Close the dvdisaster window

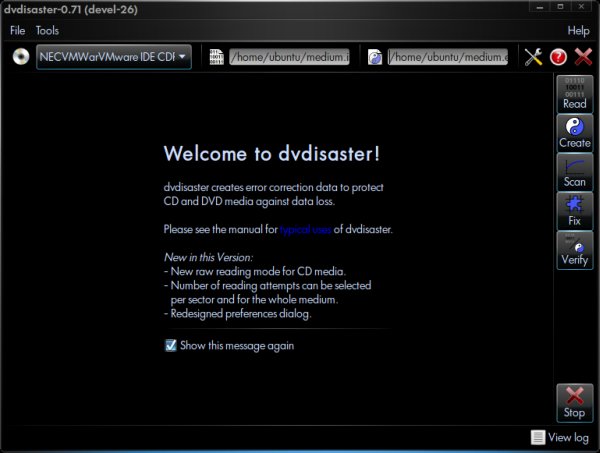581,7
